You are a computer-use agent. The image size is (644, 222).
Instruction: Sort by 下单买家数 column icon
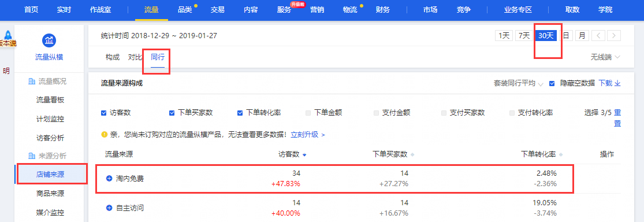pos(412,155)
